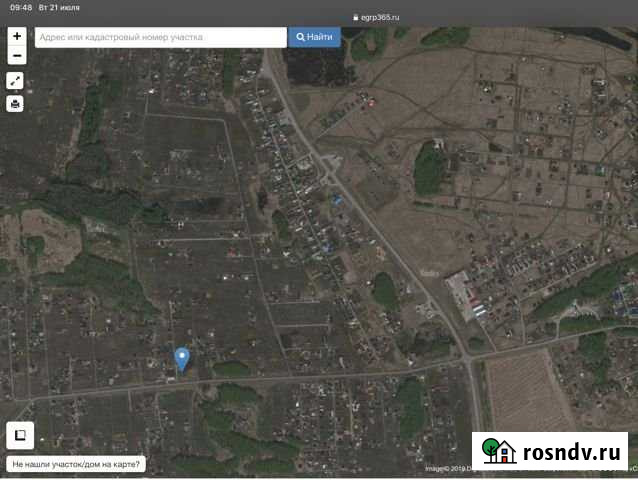Click the Найти search button
Image resolution: width=638 pixels, height=480 pixels.
point(314,37)
